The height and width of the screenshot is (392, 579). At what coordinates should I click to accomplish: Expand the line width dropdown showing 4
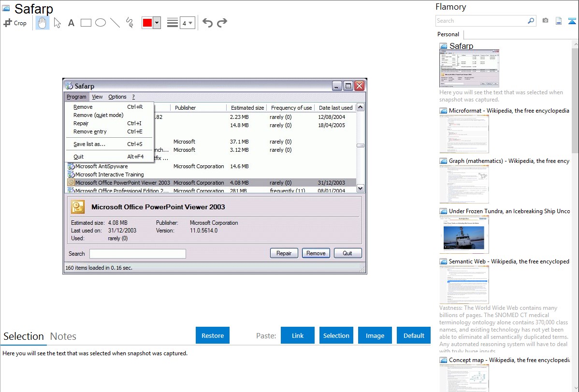pyautogui.click(x=188, y=23)
